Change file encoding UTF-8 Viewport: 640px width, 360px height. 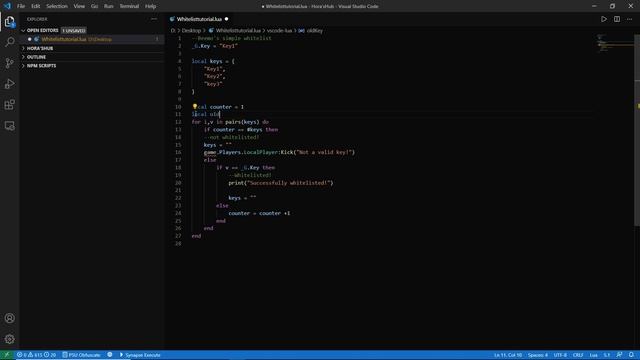coord(560,355)
